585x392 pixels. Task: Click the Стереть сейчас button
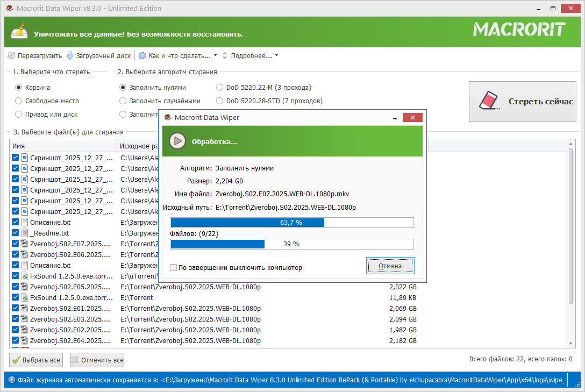(x=523, y=102)
